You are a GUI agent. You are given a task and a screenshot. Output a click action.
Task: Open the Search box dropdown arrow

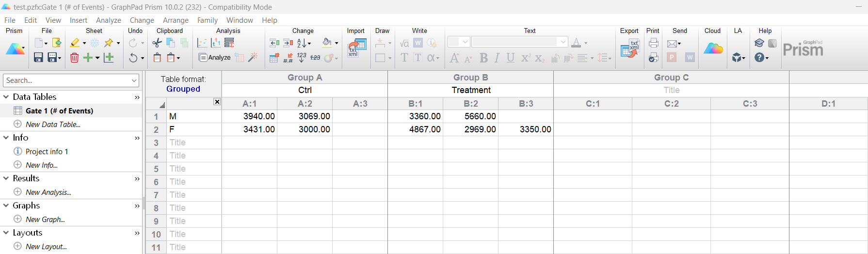[134, 80]
